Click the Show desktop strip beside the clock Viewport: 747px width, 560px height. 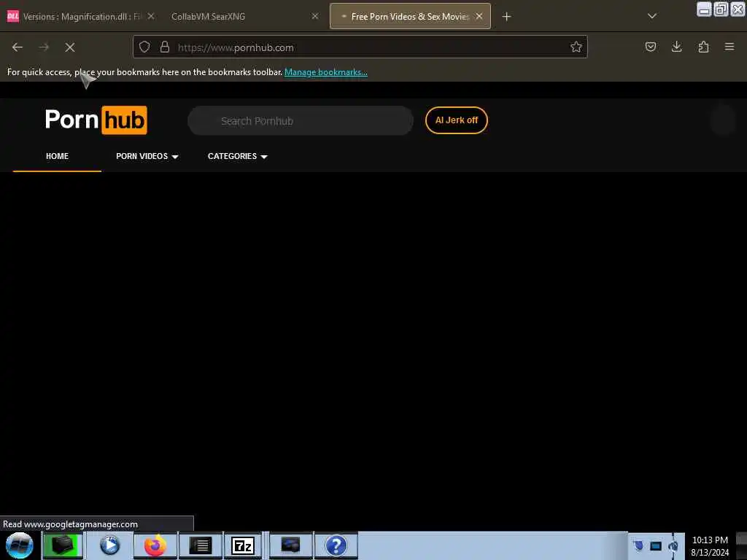pyautogui.click(x=741, y=545)
